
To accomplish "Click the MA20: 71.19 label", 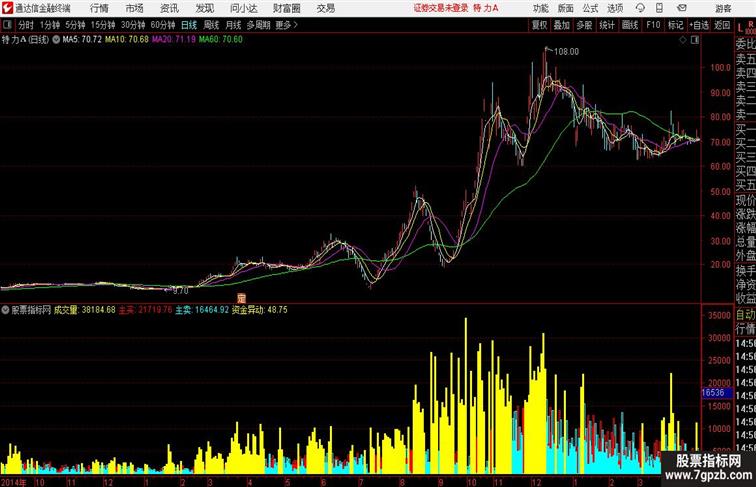I will click(174, 40).
